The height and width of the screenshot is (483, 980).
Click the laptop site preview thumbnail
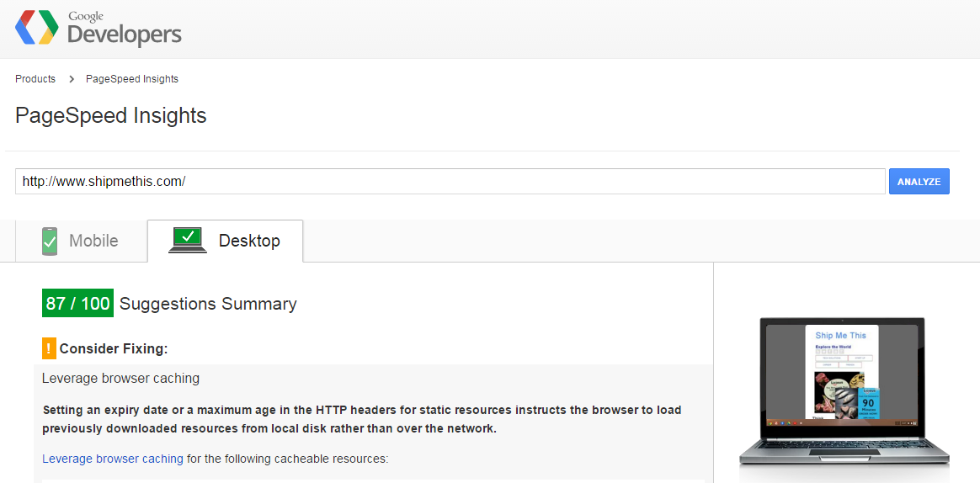pyautogui.click(x=844, y=390)
